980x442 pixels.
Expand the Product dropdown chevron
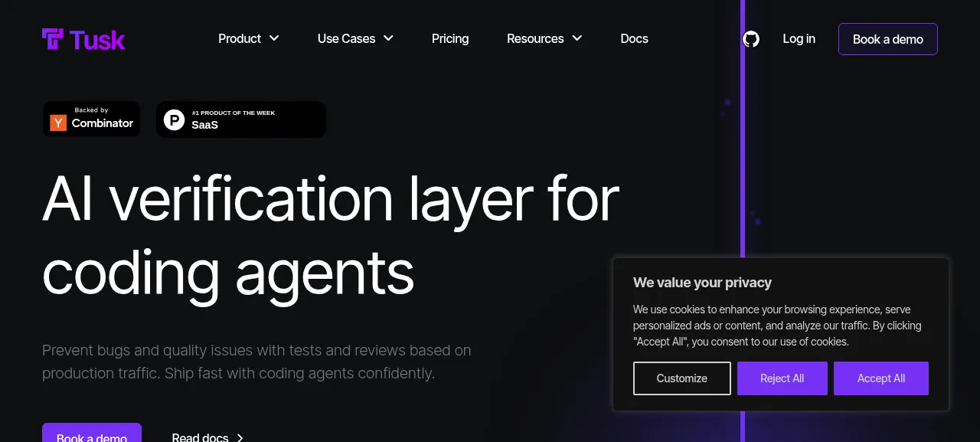click(x=274, y=38)
